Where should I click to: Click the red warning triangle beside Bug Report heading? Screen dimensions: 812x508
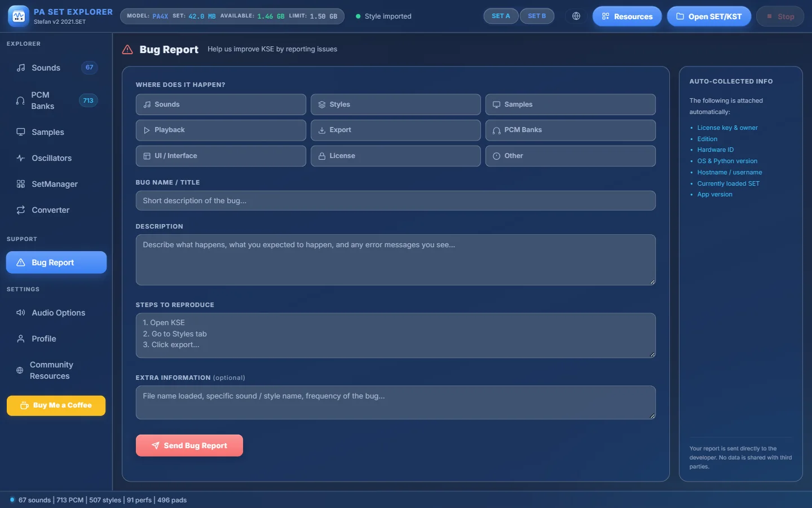(x=127, y=50)
